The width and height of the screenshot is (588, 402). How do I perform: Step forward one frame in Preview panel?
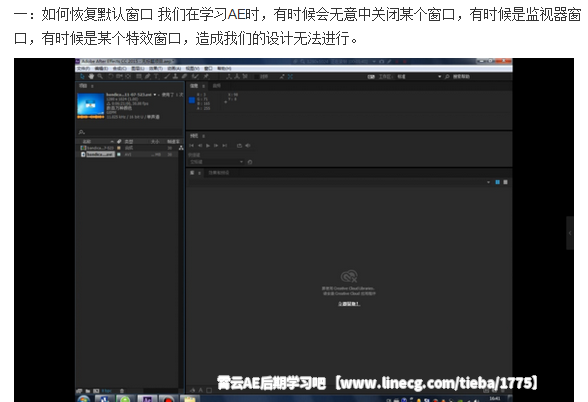tap(216, 146)
